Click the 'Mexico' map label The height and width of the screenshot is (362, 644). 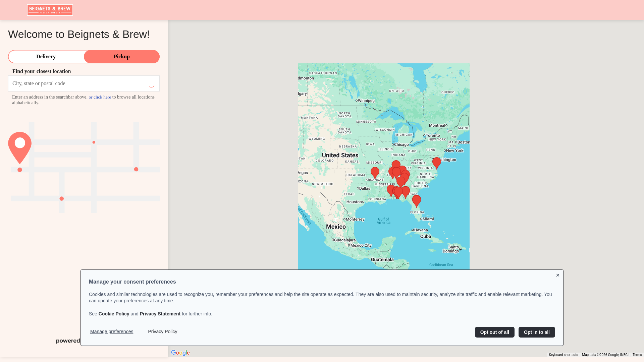pos(336,227)
